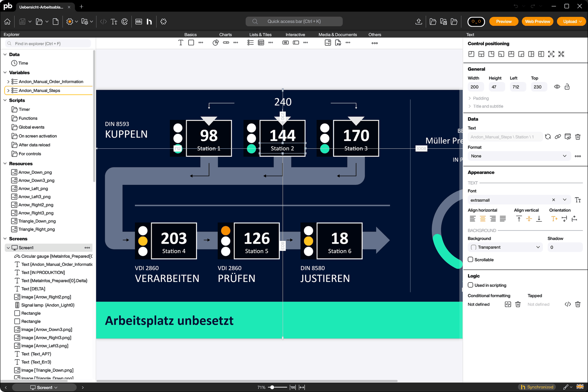The width and height of the screenshot is (588, 392).
Task: Open the Peakboard Box icon in toolbar
Action: pos(139,21)
